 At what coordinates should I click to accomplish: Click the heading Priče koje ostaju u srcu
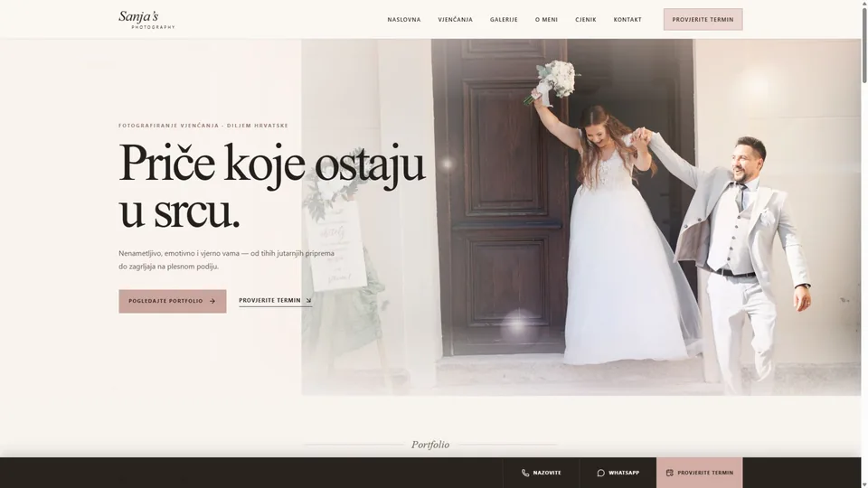[x=271, y=186]
